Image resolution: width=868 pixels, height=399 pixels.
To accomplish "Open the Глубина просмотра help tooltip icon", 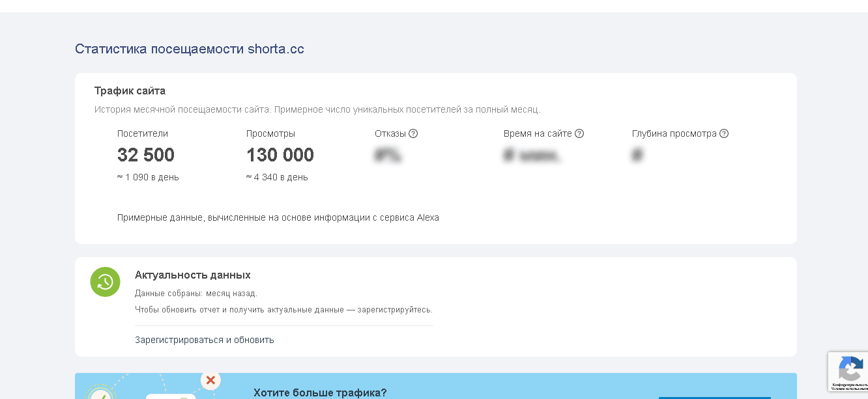I will click(x=724, y=133).
